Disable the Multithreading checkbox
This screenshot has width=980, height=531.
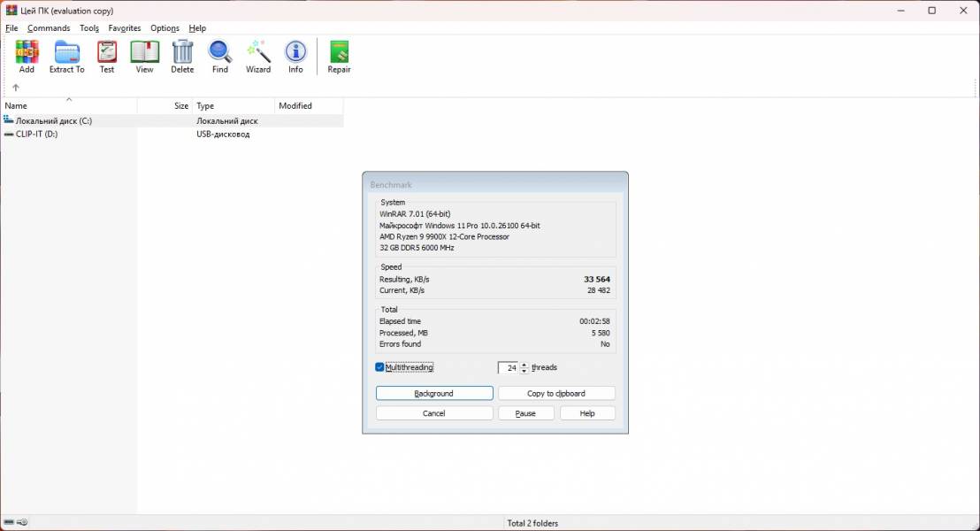380,367
